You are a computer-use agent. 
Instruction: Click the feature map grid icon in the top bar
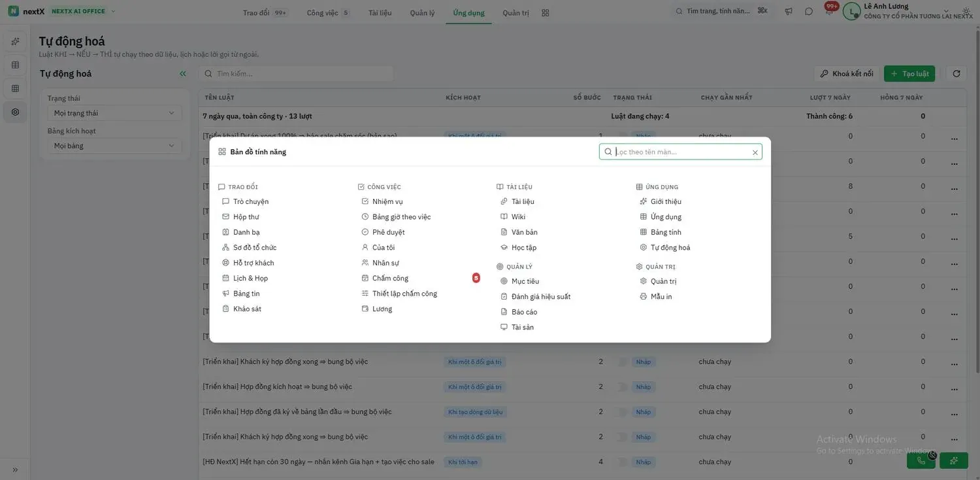point(546,12)
